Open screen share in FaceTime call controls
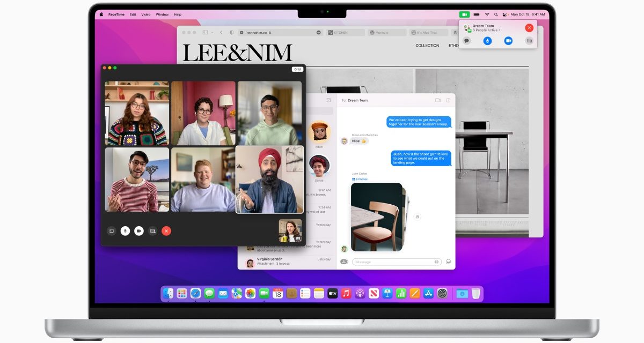644x343 pixels. 153,231
